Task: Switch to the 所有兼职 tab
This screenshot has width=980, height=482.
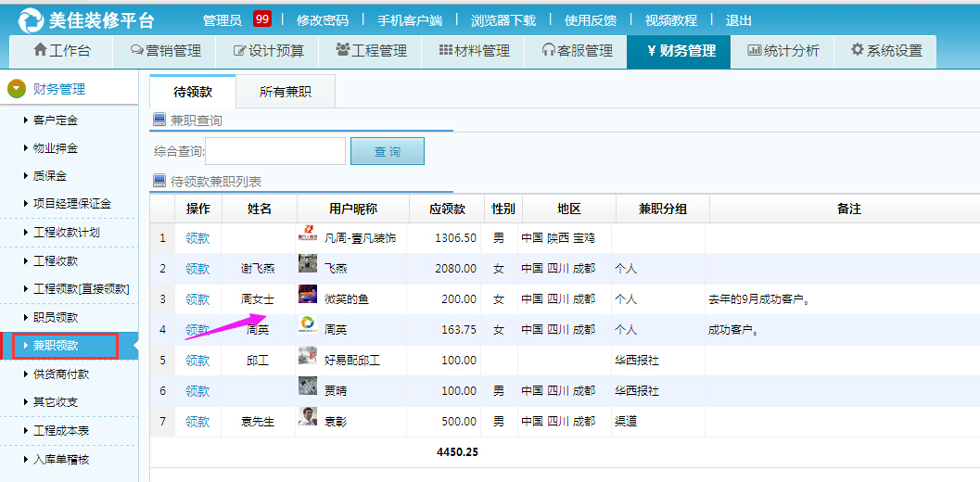Action: point(285,92)
